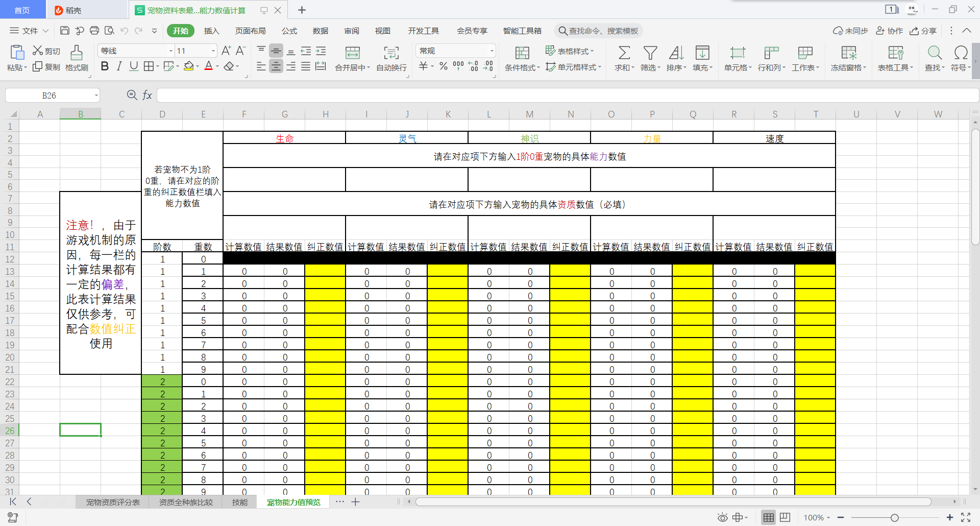Click the percent style icon

click(444, 66)
